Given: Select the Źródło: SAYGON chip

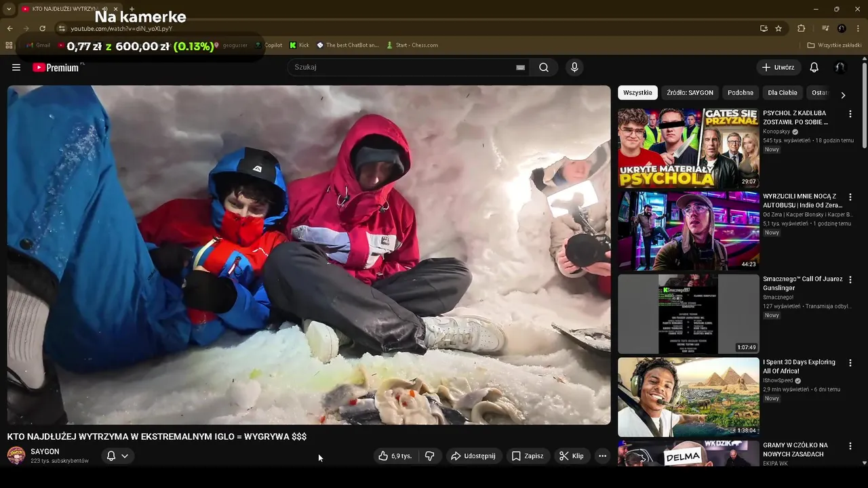Looking at the screenshot, I should (x=690, y=93).
